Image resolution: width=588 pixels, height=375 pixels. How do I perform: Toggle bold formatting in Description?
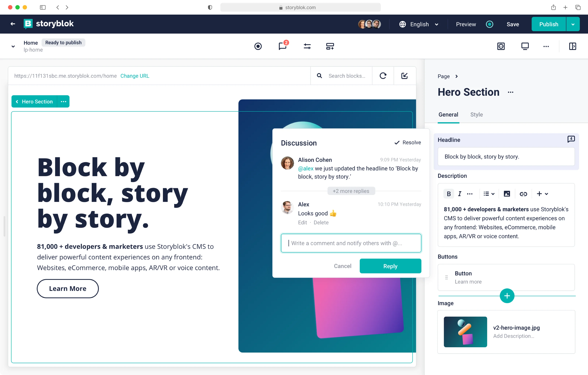coord(449,194)
